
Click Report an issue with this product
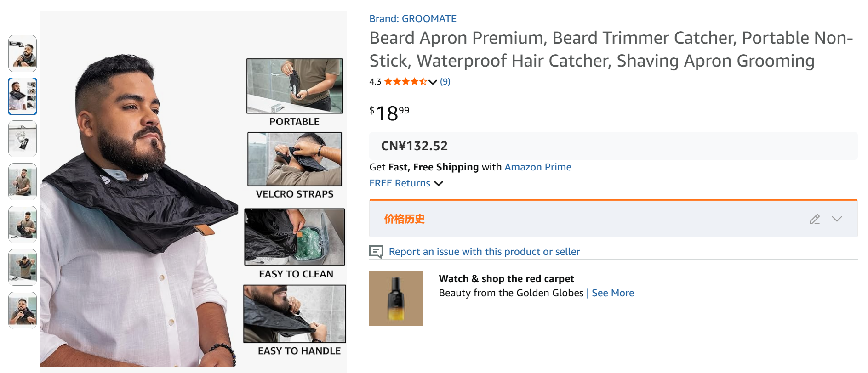[x=484, y=252]
